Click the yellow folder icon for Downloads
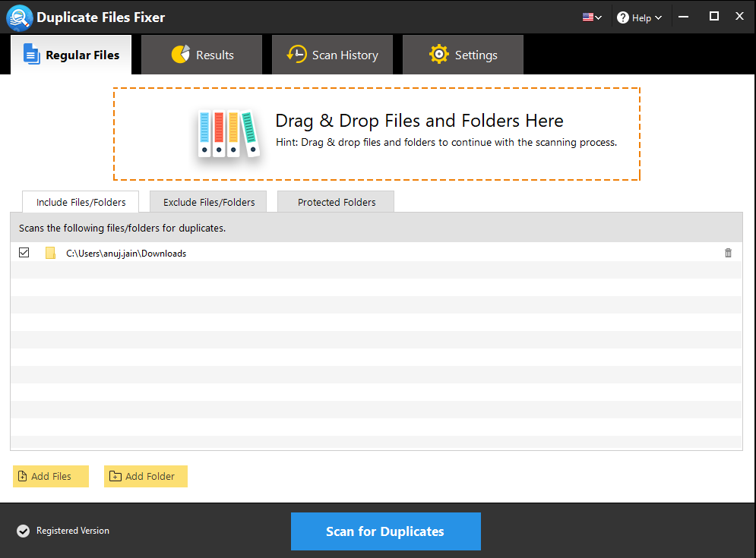This screenshot has width=756, height=558. point(50,253)
